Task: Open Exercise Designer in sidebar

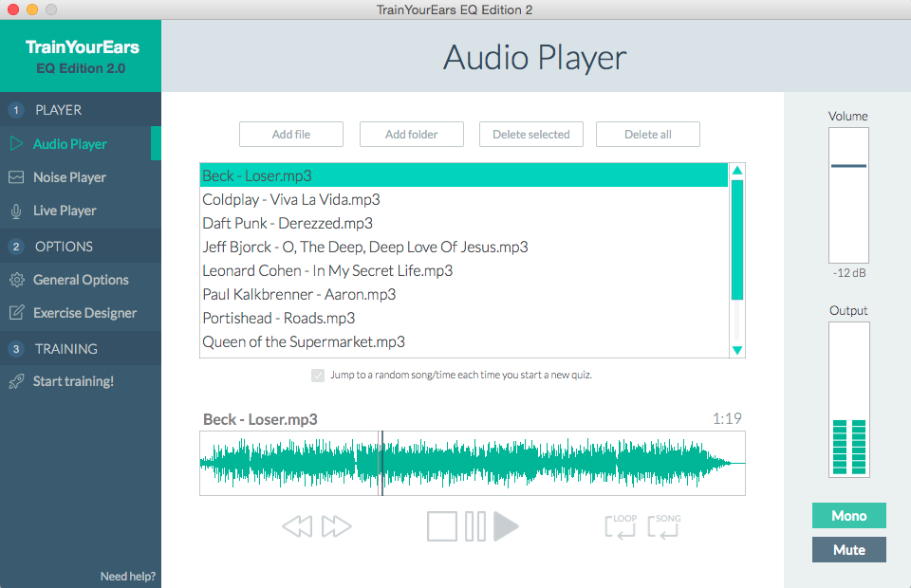Action: coord(84,313)
